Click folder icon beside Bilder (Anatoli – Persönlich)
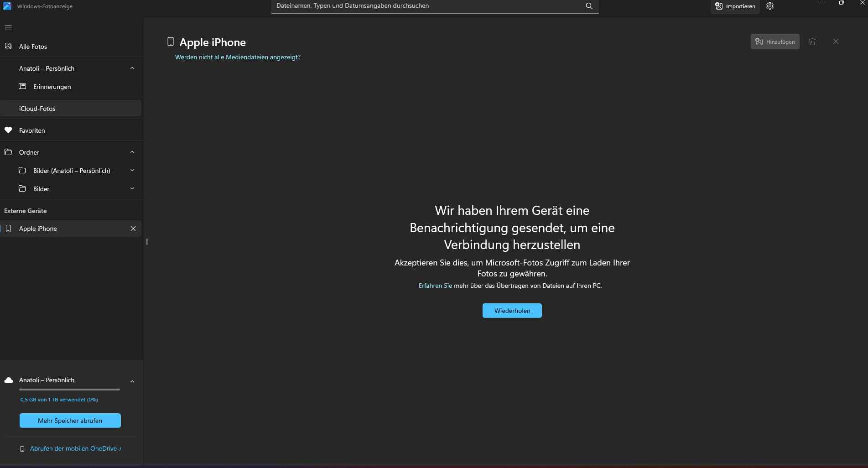This screenshot has width=868, height=468. [22, 170]
